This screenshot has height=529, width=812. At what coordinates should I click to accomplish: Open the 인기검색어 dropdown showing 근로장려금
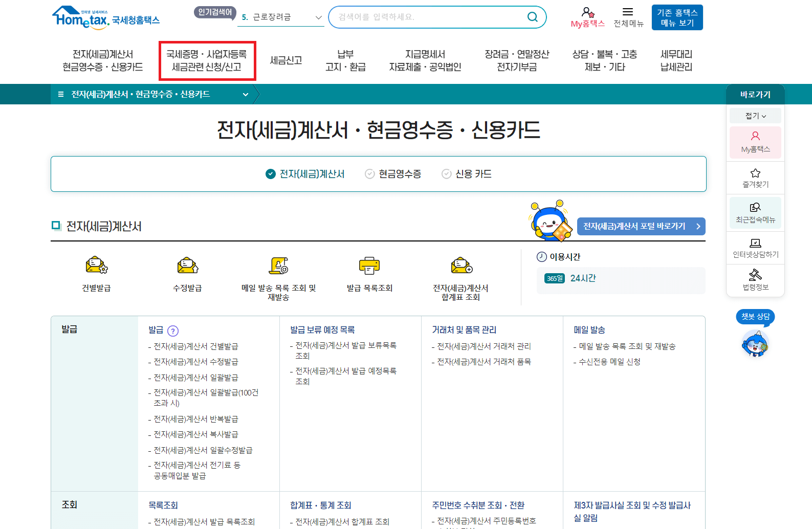tap(281, 17)
